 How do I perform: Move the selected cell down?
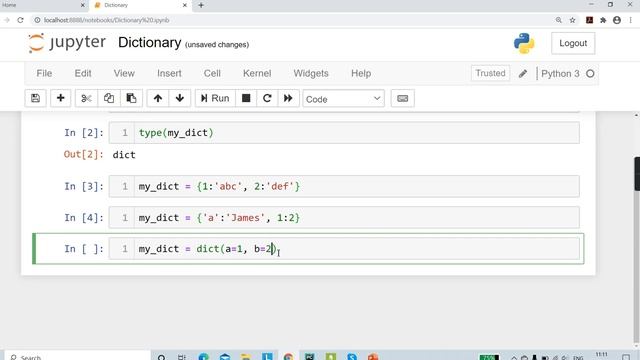click(x=180, y=98)
